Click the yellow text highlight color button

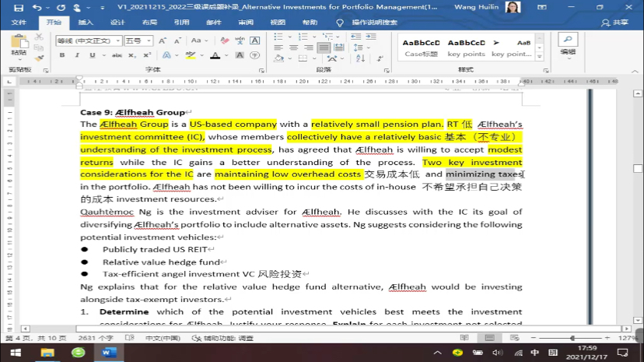(191, 56)
